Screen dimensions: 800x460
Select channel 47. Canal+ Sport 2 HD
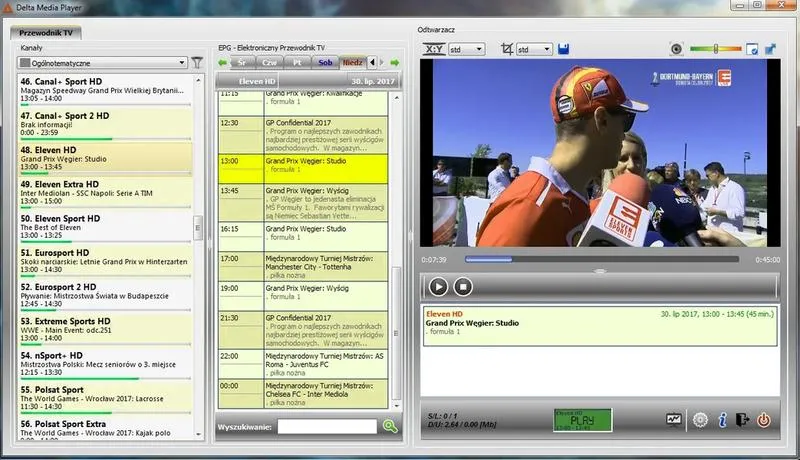click(x=105, y=124)
